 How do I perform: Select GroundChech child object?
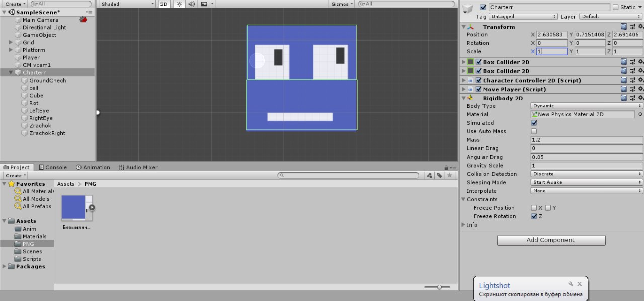[x=47, y=81]
